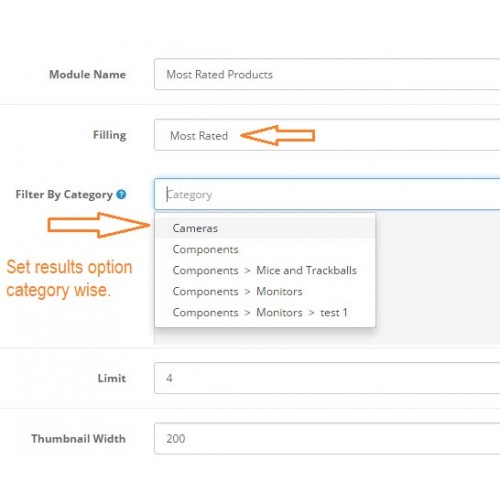Click the Limit label text
Screen dimensions: 500x500
112,378
